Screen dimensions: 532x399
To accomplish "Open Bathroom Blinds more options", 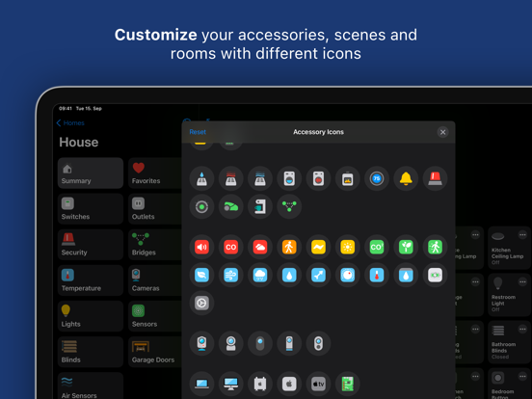I will pos(522,329).
